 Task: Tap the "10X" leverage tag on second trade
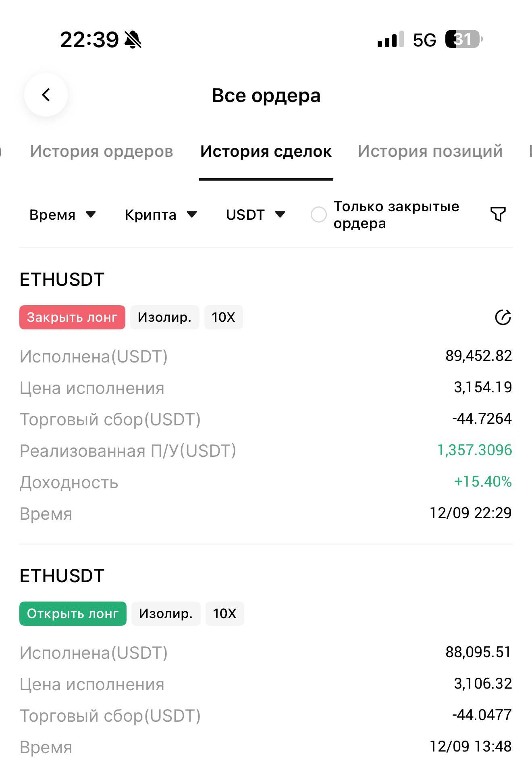[224, 614]
